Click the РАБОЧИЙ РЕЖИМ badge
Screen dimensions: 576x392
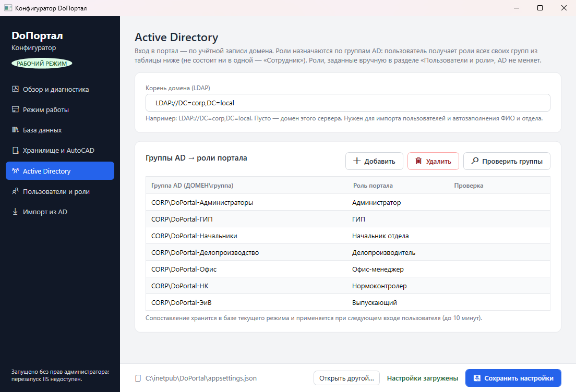tap(42, 64)
